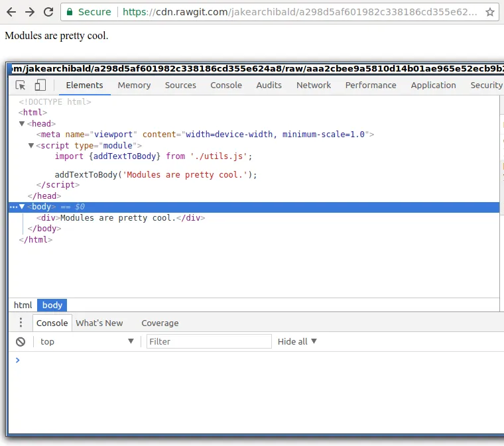The image size is (504, 446).
Task: Reload the page with the refresh icon
Action: pyautogui.click(x=48, y=12)
